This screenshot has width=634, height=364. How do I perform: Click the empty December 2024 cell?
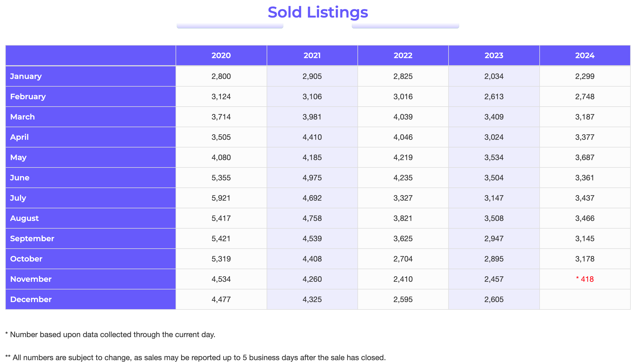pos(585,299)
